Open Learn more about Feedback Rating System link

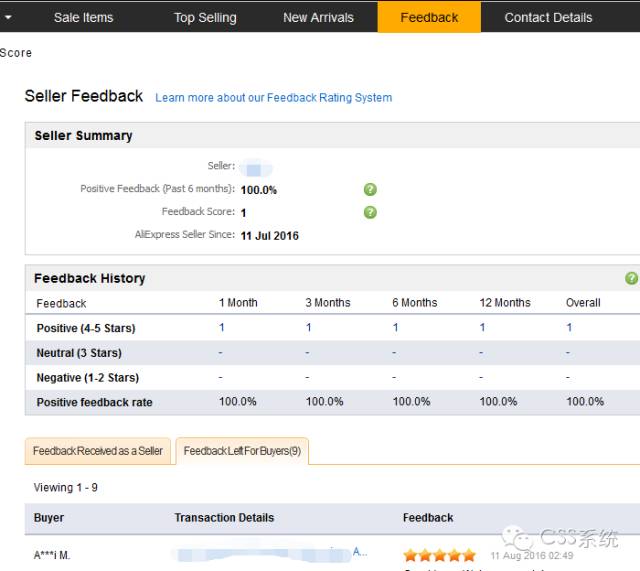273,98
